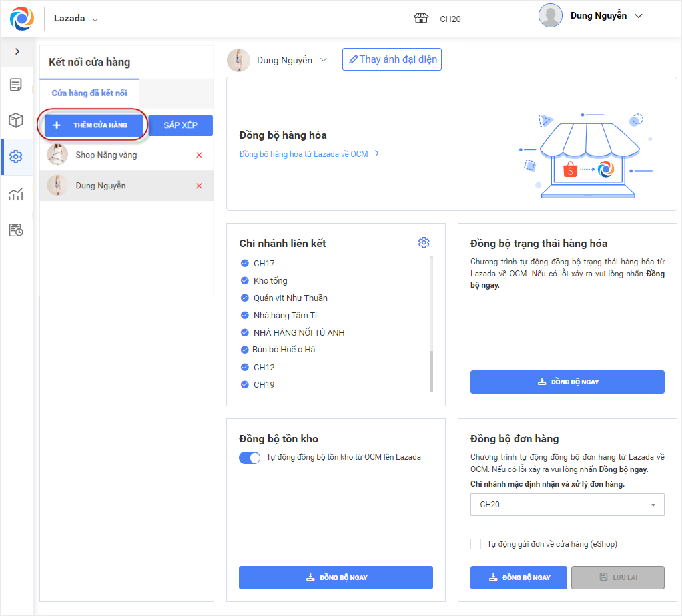Click the Thay ảnh đại diện button
This screenshot has width=682, height=616.
(x=392, y=59)
